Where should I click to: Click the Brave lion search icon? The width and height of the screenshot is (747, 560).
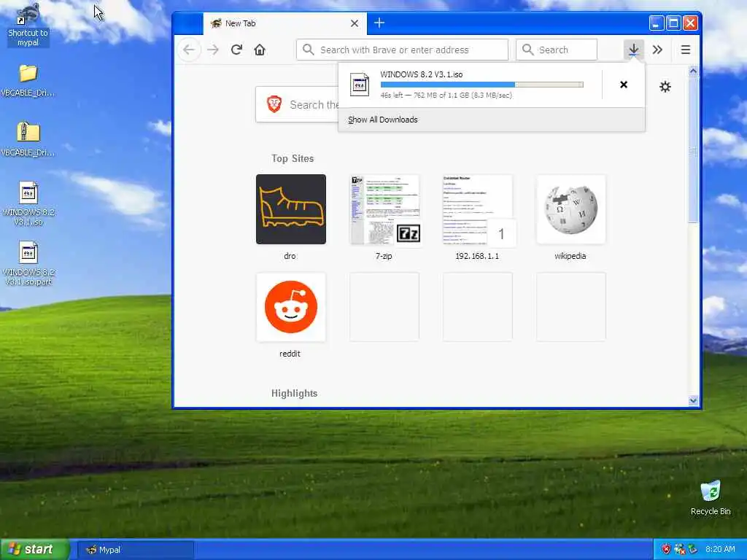(x=274, y=104)
